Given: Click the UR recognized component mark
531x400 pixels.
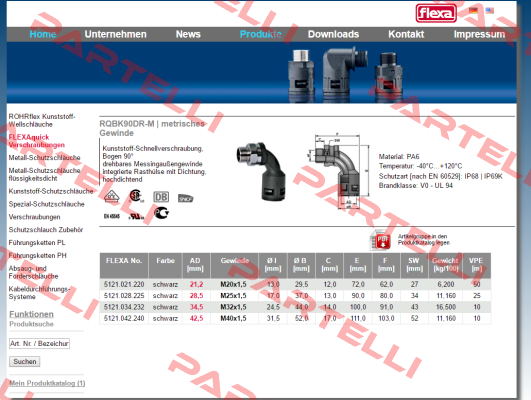Looking at the screenshot, I should 136,216.
